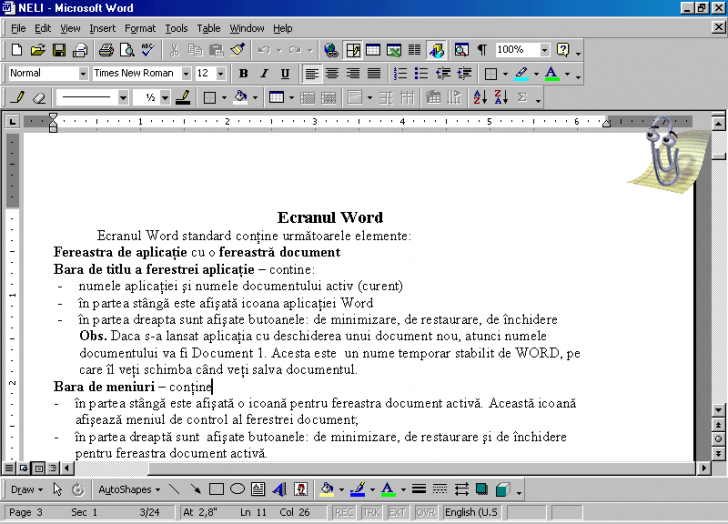Cut the selection with the scissors icon
The image size is (728, 524).
[175, 50]
